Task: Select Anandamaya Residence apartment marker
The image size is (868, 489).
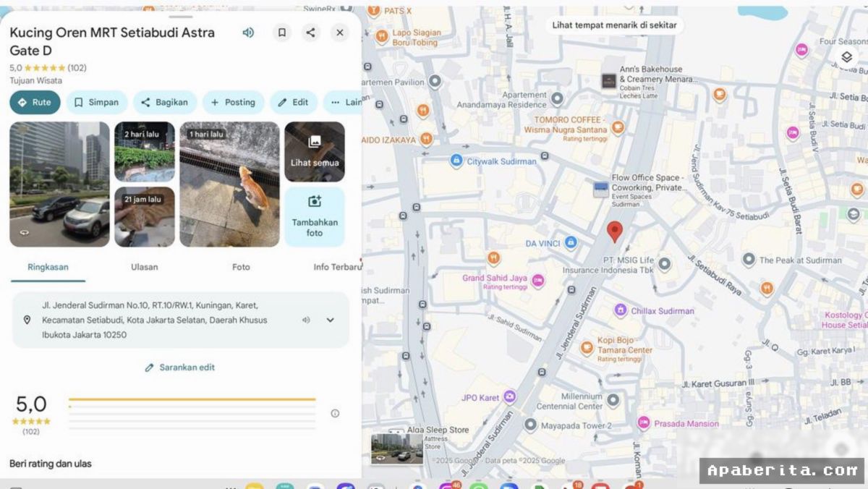Action: pos(557,98)
